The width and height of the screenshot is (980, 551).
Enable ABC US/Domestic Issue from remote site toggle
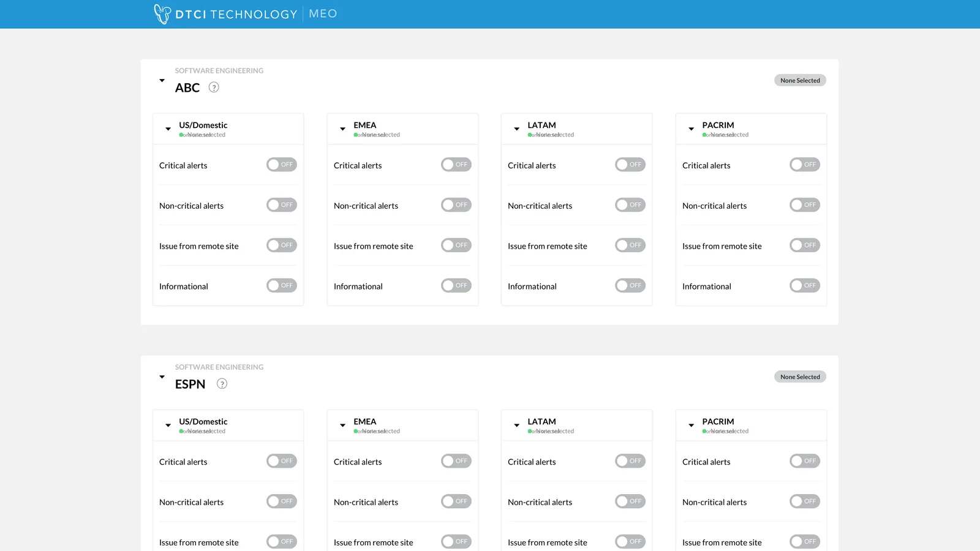pos(282,246)
